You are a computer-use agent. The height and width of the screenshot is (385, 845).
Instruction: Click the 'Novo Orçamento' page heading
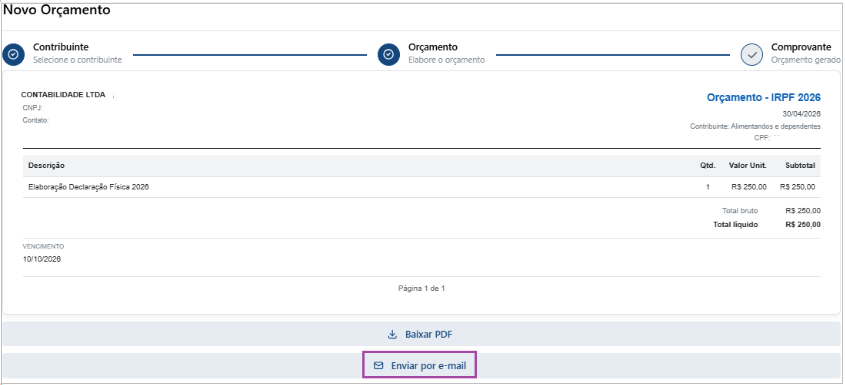pos(57,10)
